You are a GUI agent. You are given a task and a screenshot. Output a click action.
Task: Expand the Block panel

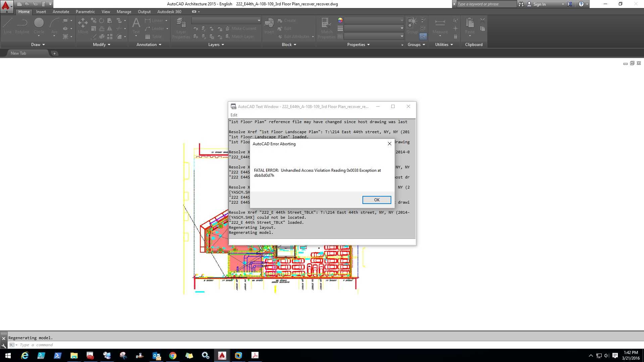click(x=289, y=45)
